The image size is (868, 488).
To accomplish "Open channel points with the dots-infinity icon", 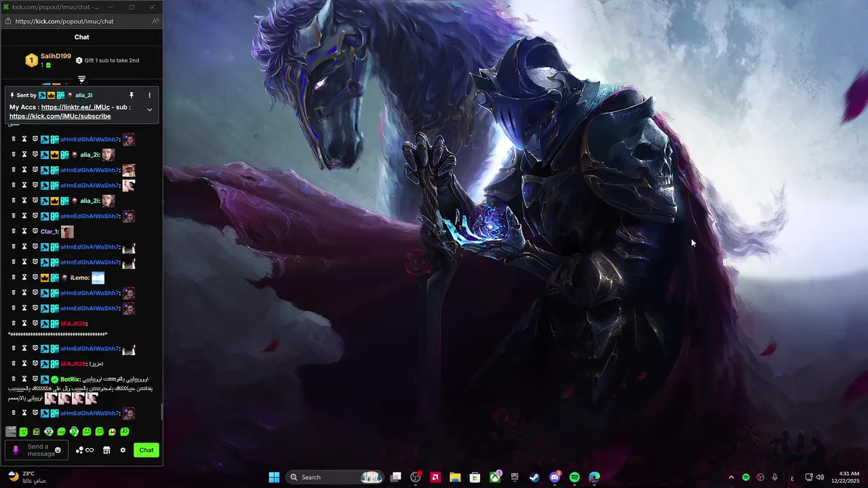I will coord(85,450).
